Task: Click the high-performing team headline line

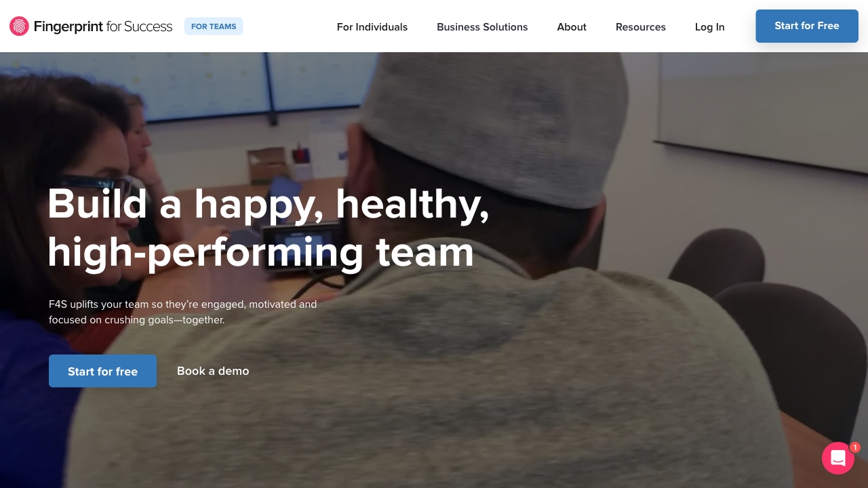Action: pyautogui.click(x=261, y=252)
